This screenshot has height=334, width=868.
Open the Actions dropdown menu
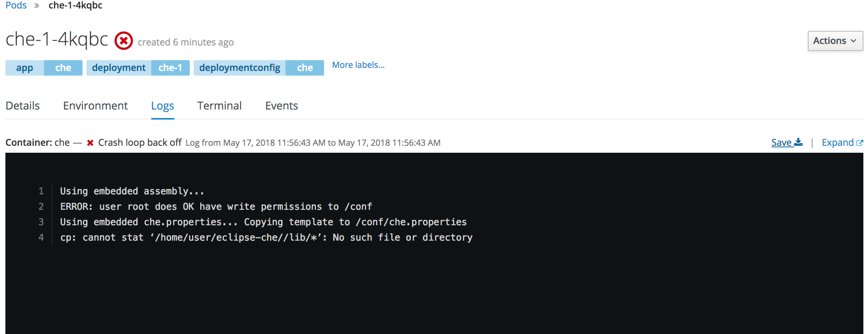[834, 40]
